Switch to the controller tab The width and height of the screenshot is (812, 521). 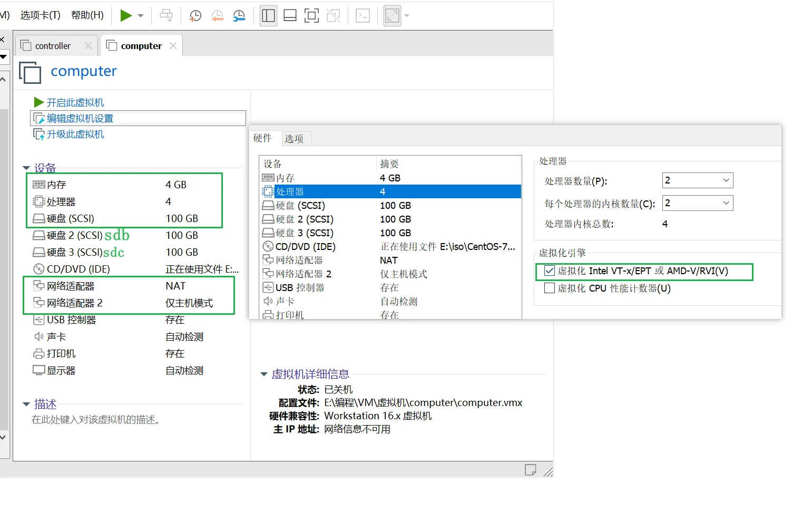[x=53, y=46]
